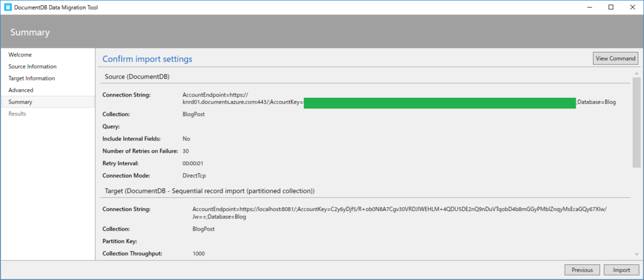Click the 'Database=Blog' text in source string
The height and width of the screenshot is (280, 644).
(597, 102)
